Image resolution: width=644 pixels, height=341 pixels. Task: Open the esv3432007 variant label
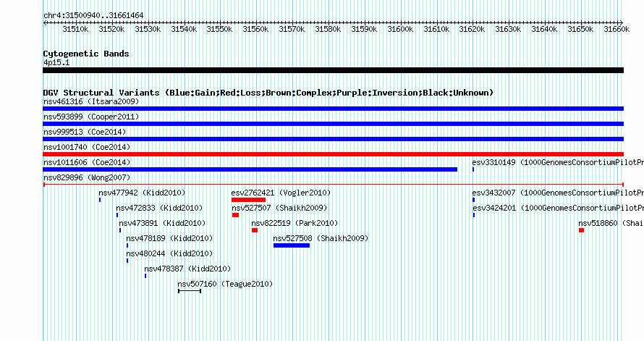click(558, 193)
